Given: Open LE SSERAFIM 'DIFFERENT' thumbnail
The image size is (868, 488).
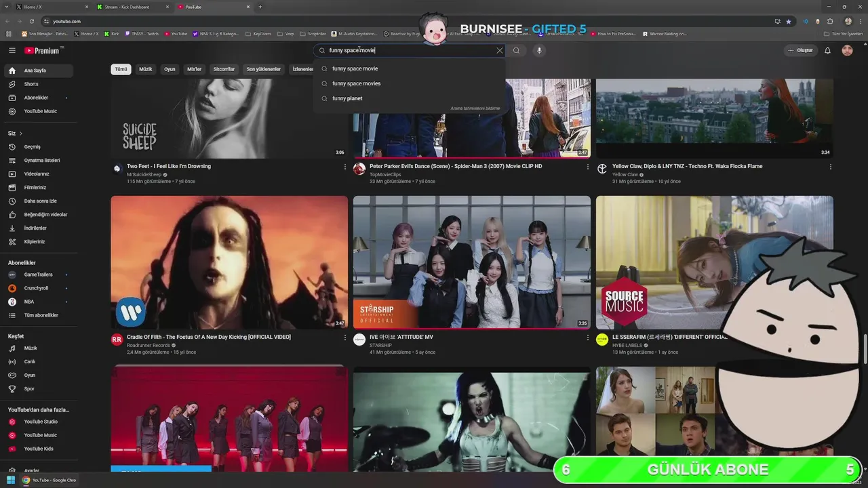Looking at the screenshot, I should click(x=714, y=262).
